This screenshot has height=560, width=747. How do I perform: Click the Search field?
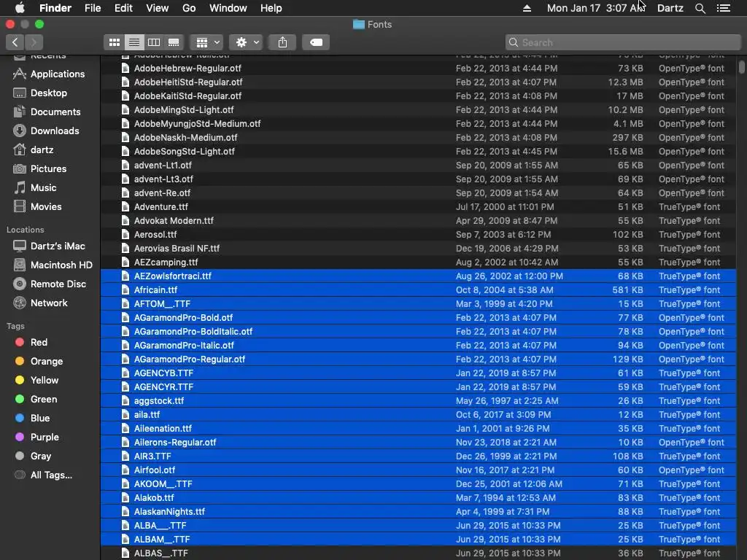[623, 42]
